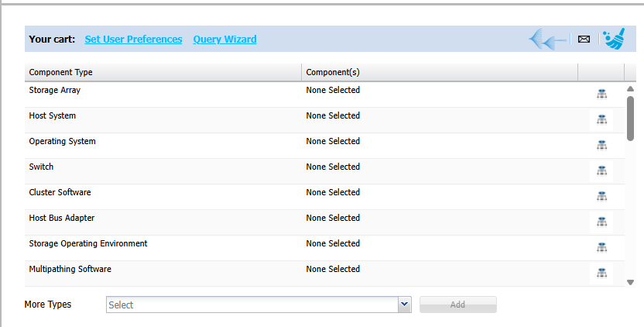Select Storage Operating Environment row label

pos(88,243)
